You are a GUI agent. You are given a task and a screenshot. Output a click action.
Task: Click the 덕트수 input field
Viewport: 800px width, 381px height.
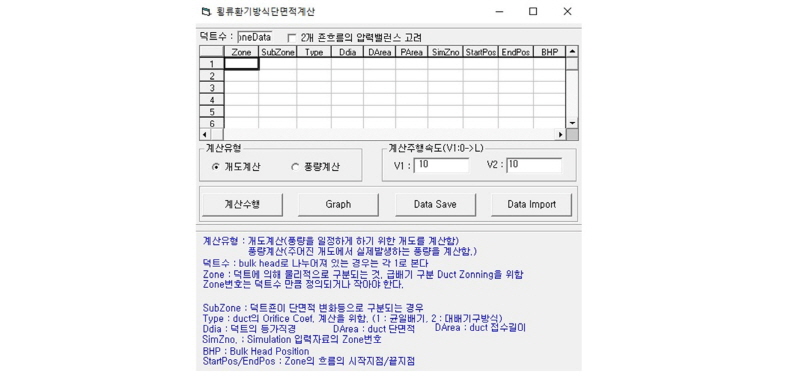[x=255, y=37]
